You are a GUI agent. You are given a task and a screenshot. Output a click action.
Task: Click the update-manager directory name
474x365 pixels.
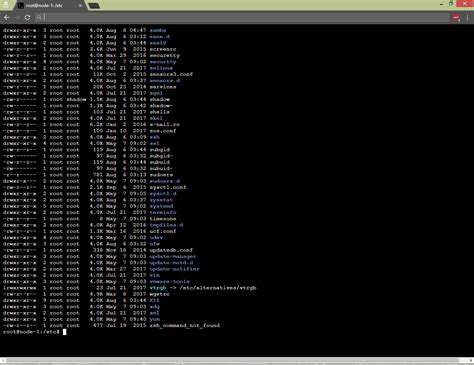tap(173, 257)
